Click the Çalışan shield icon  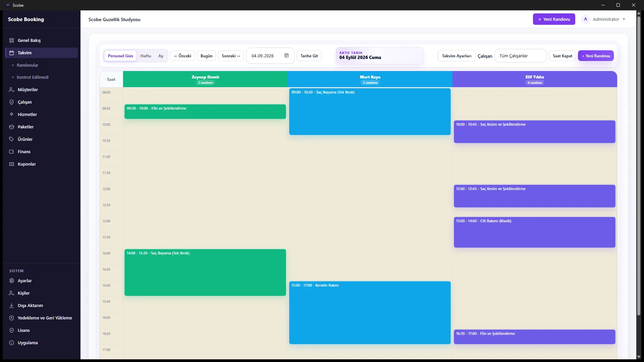[11, 102]
